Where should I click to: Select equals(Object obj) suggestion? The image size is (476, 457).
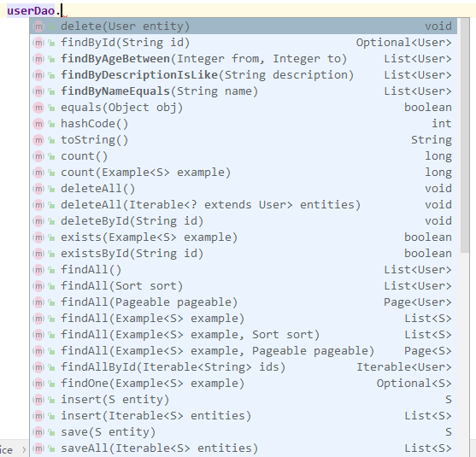click(x=244, y=108)
